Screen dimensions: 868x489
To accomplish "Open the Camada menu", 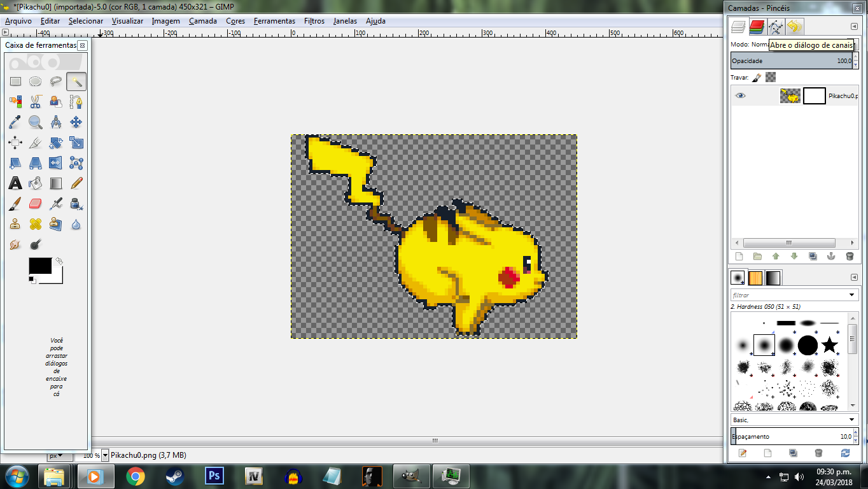I will [203, 21].
